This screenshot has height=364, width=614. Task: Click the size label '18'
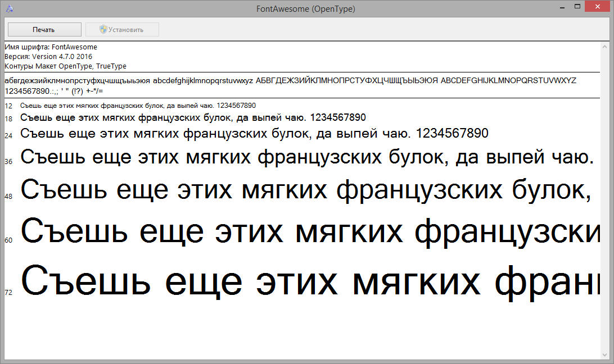(8, 119)
